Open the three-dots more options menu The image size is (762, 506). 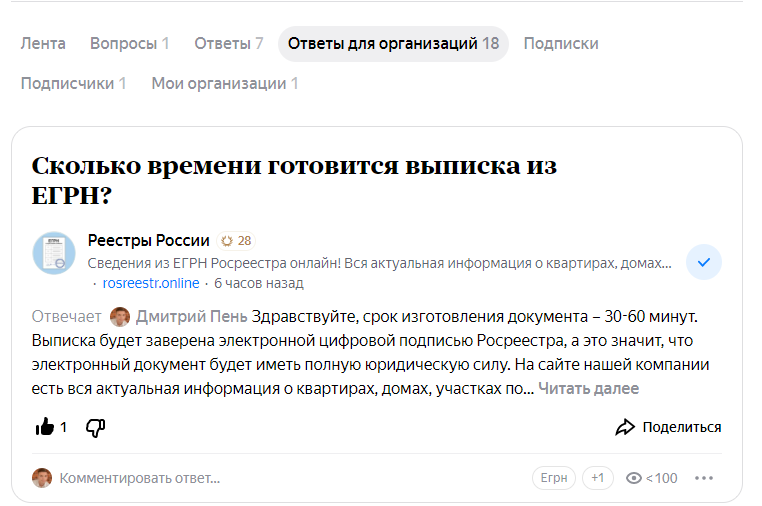(x=705, y=478)
